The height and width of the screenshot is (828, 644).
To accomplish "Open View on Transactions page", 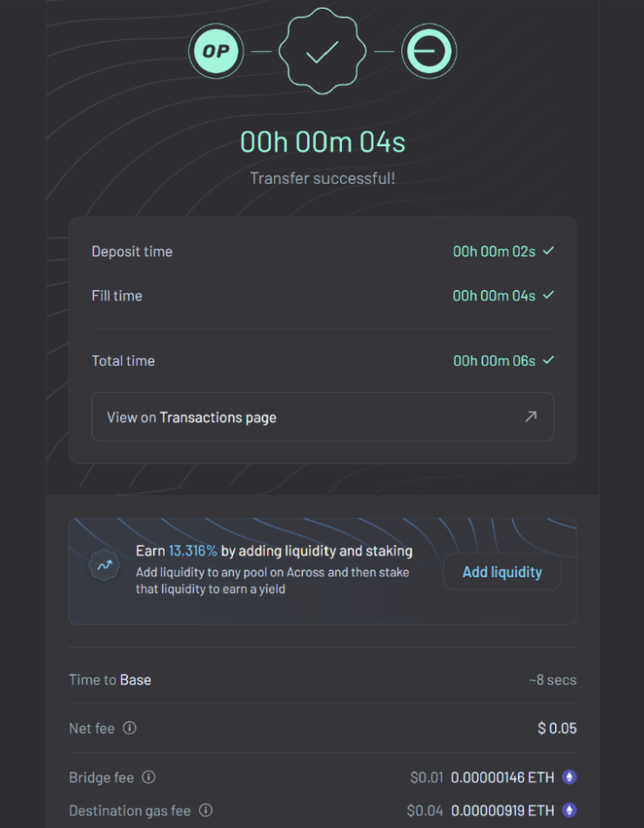I will pyautogui.click(x=323, y=417).
